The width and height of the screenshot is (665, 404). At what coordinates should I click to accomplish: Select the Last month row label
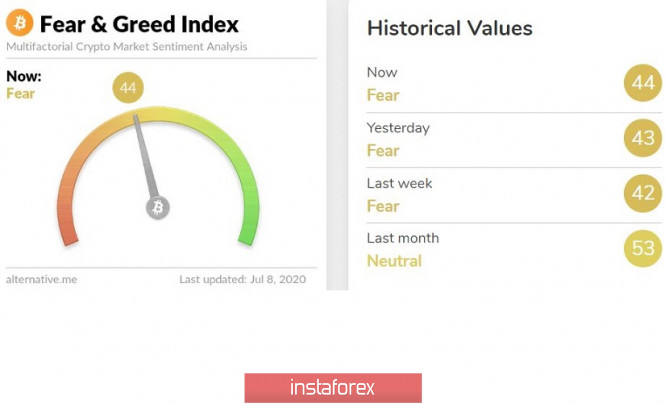pyautogui.click(x=403, y=238)
